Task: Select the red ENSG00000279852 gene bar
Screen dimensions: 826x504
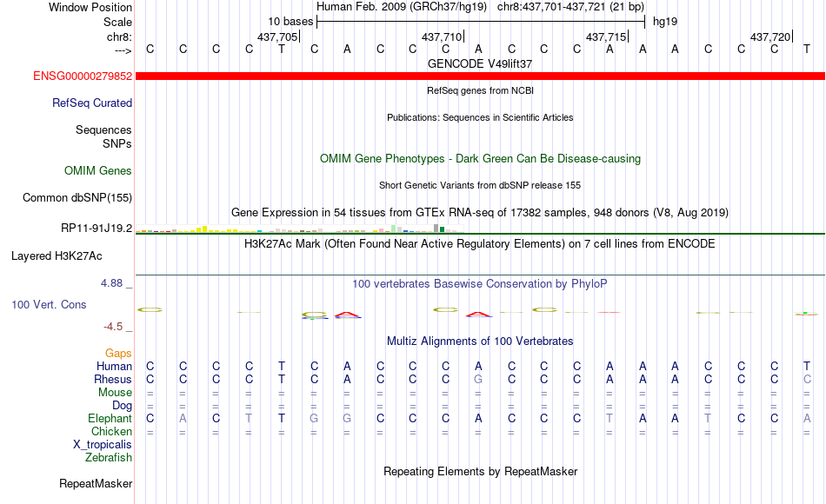Action: tap(480, 76)
